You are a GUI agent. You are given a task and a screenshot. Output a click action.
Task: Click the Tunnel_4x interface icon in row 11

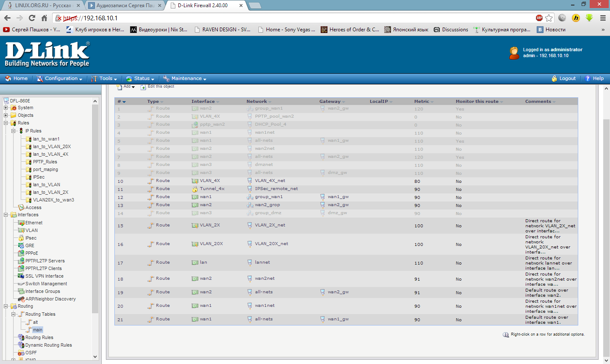click(x=195, y=189)
